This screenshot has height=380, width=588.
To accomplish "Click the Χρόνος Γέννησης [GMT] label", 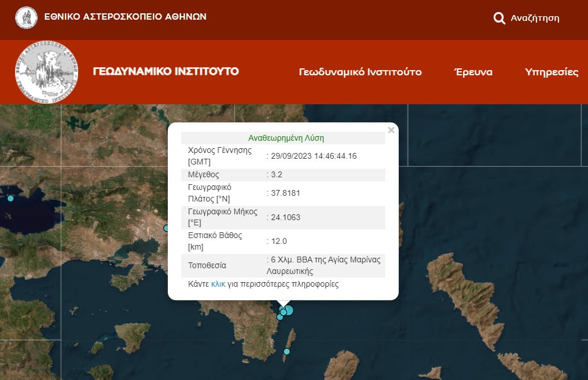I will (x=220, y=156).
